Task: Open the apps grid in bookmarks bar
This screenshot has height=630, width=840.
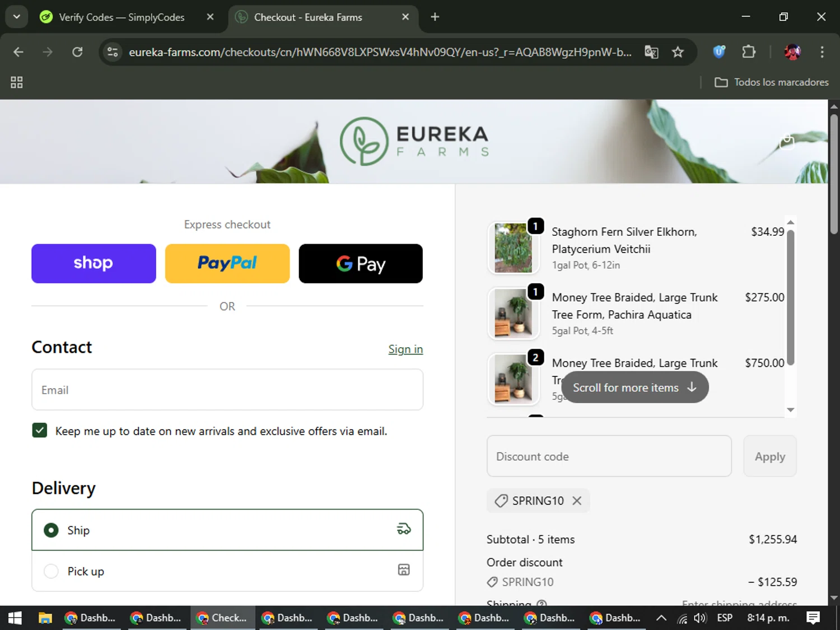Action: pos(17,82)
